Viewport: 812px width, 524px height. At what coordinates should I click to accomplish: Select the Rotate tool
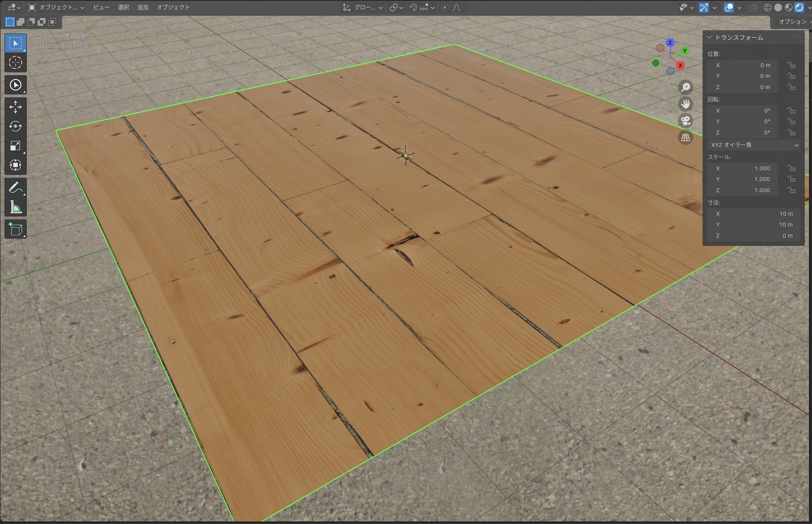point(15,126)
